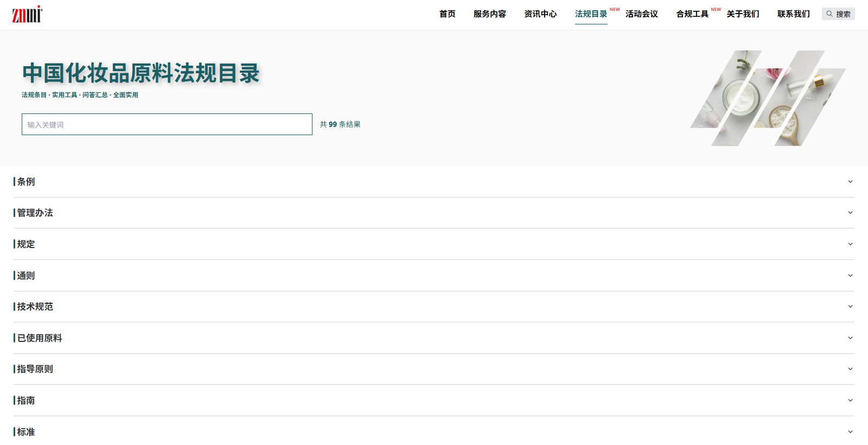Image resolution: width=868 pixels, height=445 pixels.
Task: Open the 服务内容 menu
Action: click(489, 14)
